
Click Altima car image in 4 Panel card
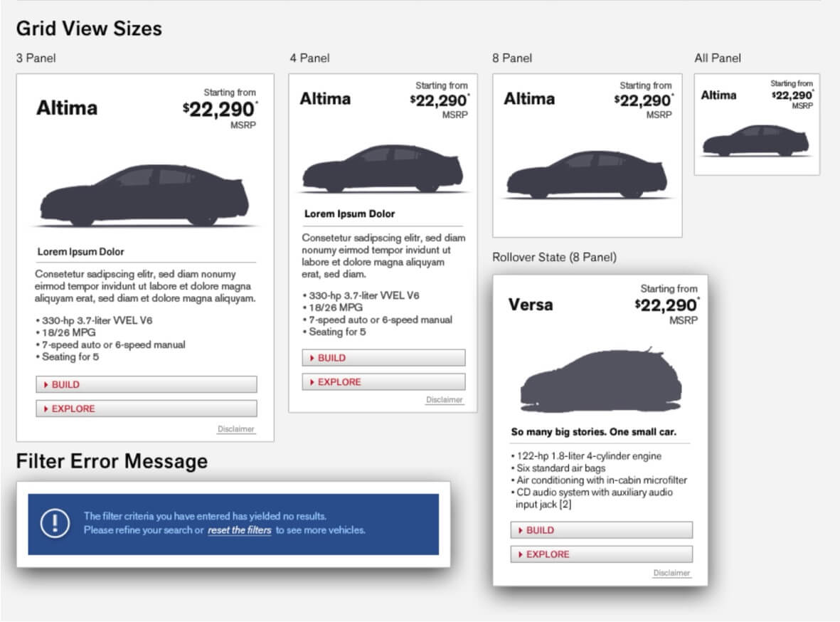(383, 169)
